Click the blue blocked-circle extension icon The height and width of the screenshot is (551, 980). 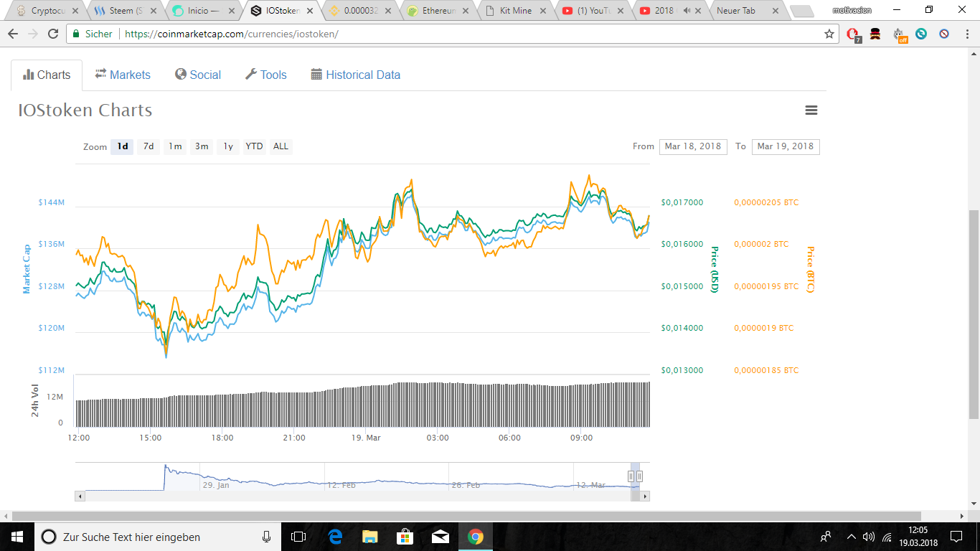pos(944,34)
